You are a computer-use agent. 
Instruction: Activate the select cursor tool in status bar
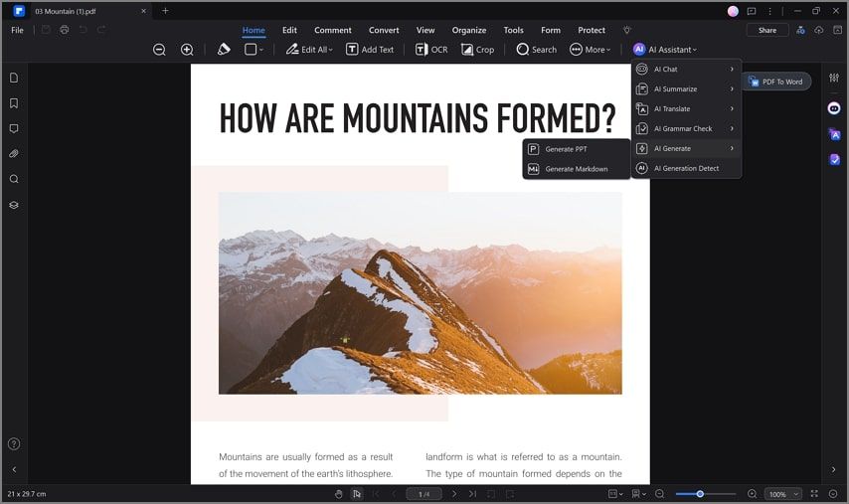pyautogui.click(x=357, y=494)
